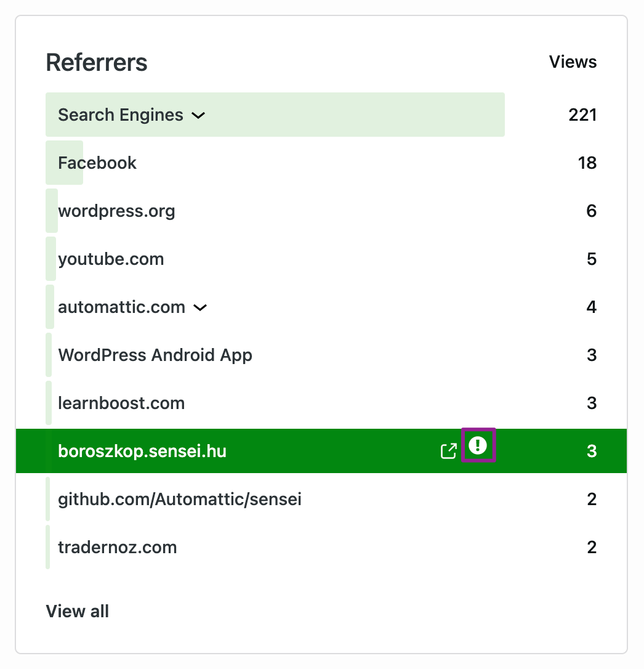Expand the Search Engines chevron
Image resolution: width=644 pixels, height=669 pixels.
click(198, 115)
